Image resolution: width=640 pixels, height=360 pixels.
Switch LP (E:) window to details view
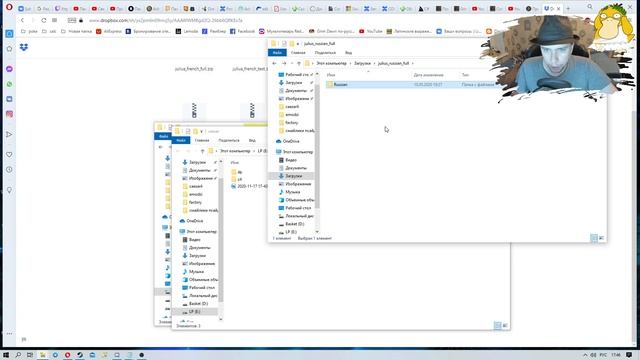[x=498, y=325]
